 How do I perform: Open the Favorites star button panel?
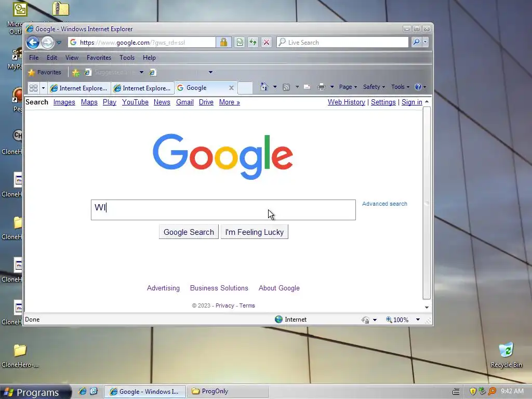click(x=45, y=72)
